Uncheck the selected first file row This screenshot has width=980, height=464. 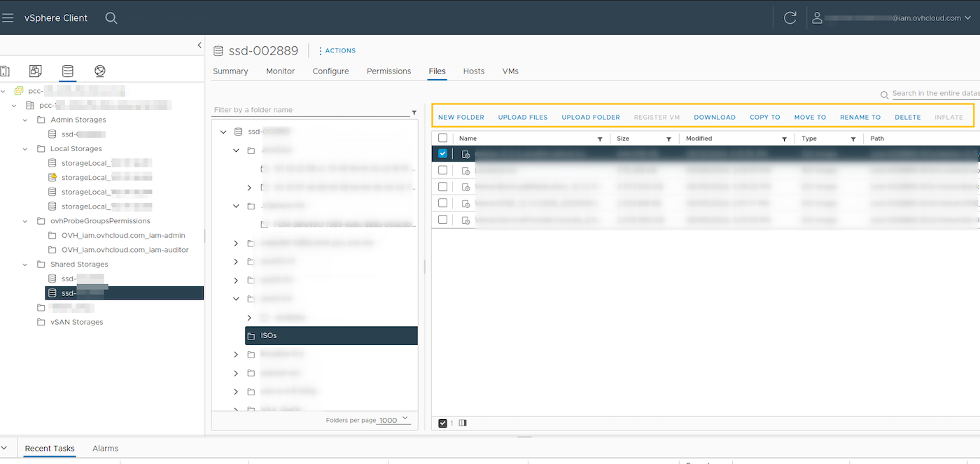(443, 153)
